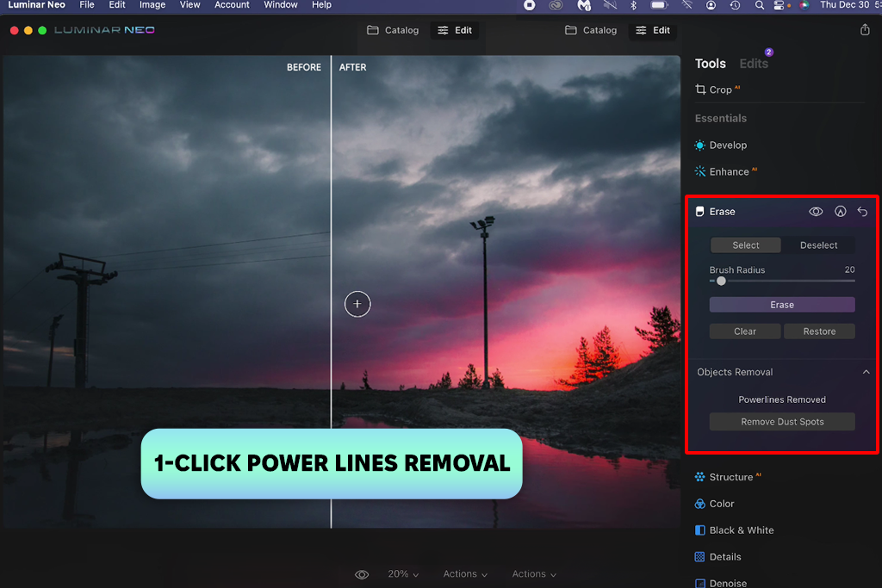Screen dimensions: 882x588
Task: Open the File menu
Action: (x=87, y=5)
